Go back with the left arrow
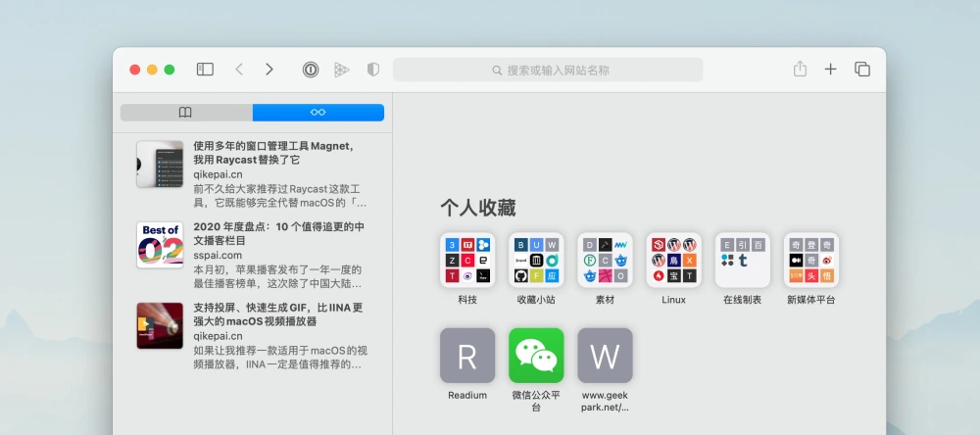This screenshot has height=435, width=980. tap(239, 70)
